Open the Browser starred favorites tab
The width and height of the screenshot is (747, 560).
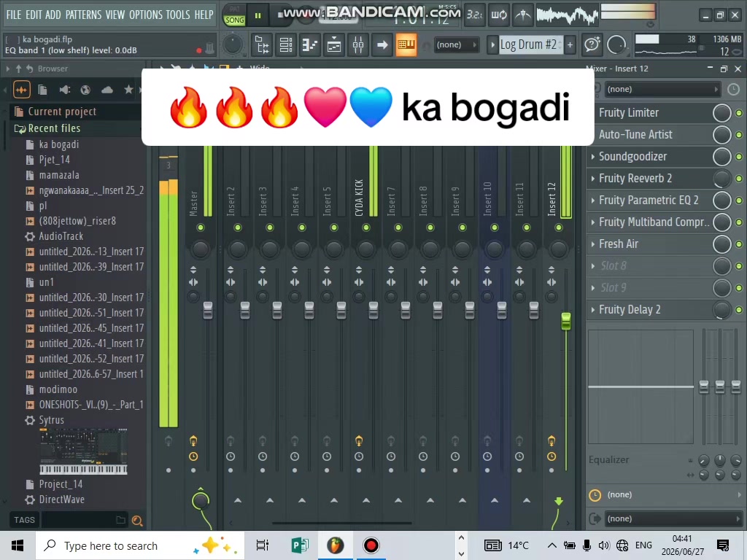pyautogui.click(x=128, y=90)
